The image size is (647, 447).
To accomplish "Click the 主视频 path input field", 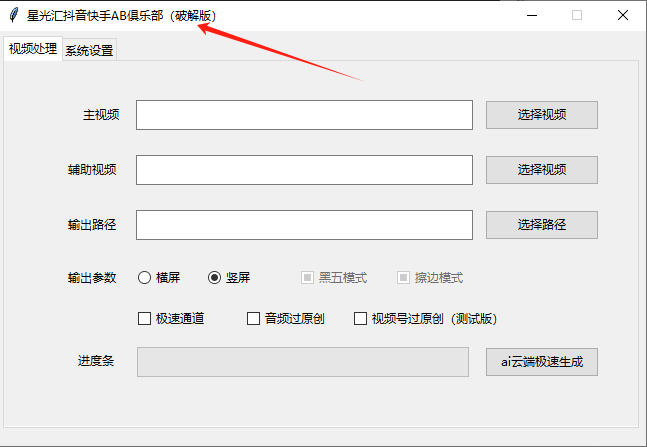I will click(x=304, y=115).
